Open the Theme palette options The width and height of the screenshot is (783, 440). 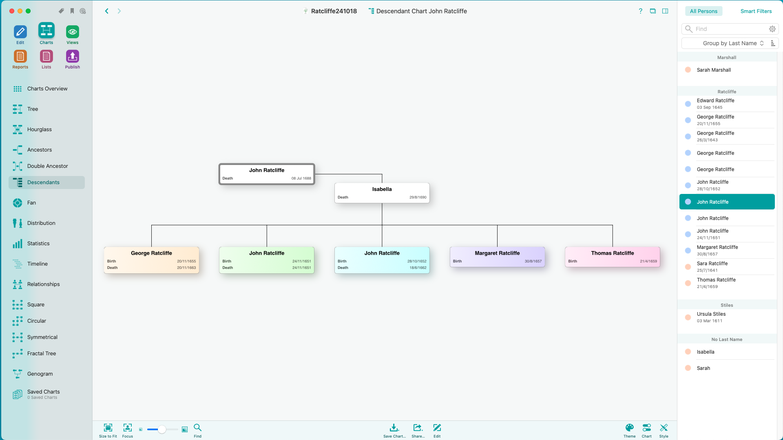tap(629, 430)
